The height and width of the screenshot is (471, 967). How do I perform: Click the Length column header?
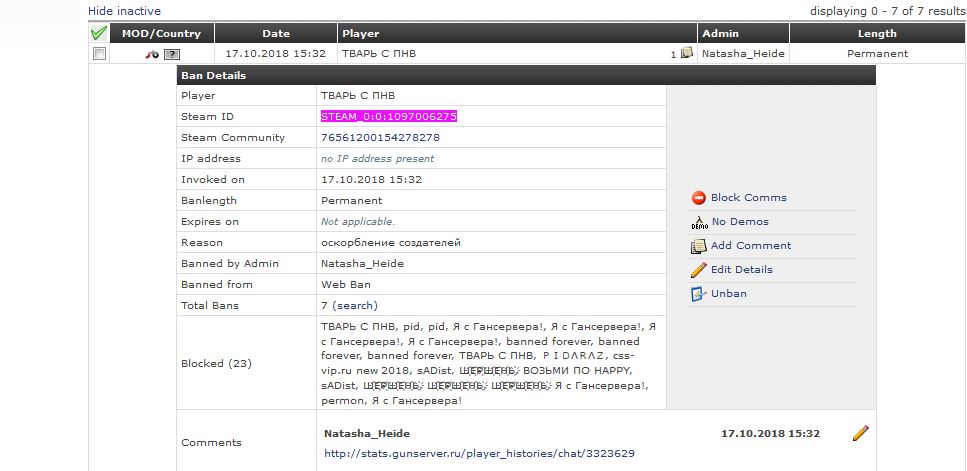(876, 33)
